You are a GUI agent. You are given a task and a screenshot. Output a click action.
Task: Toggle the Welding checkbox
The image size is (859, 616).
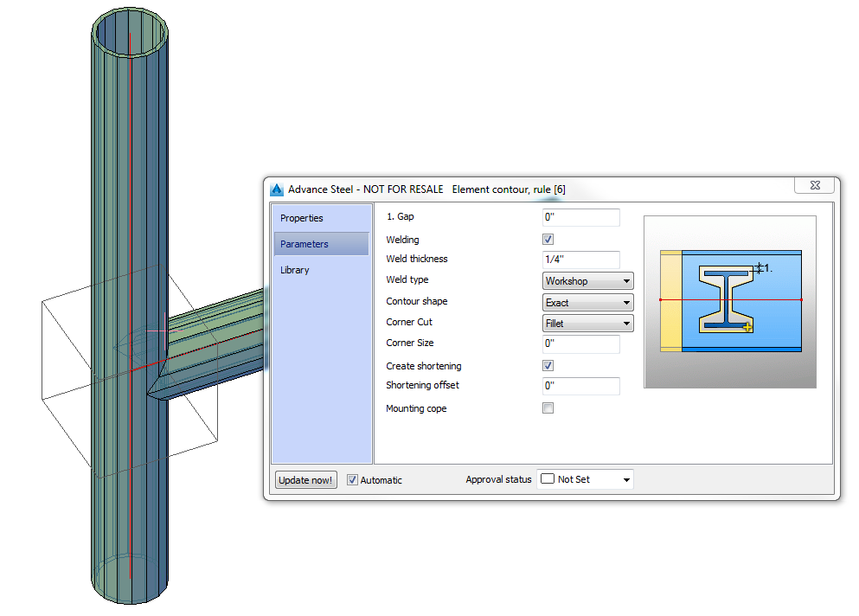548,239
